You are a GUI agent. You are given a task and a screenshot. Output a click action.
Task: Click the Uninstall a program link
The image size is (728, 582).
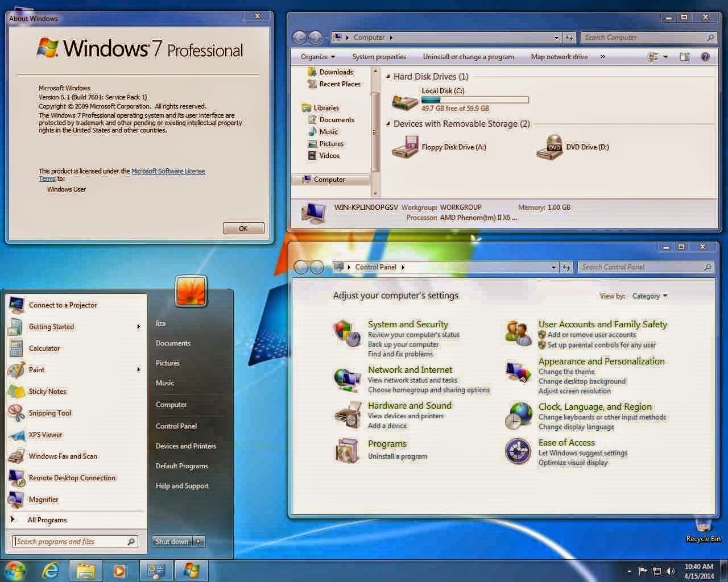point(397,456)
